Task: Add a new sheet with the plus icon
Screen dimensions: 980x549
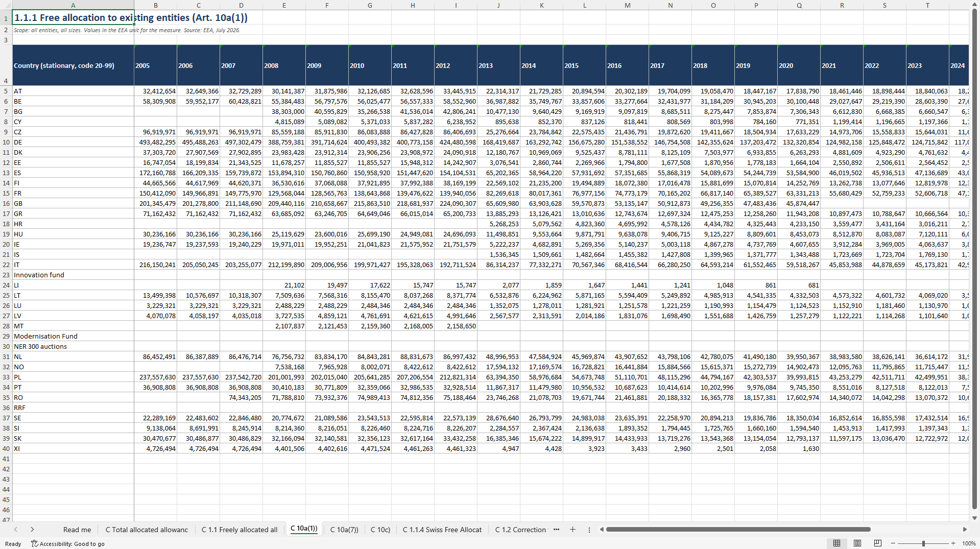Action: [572, 530]
